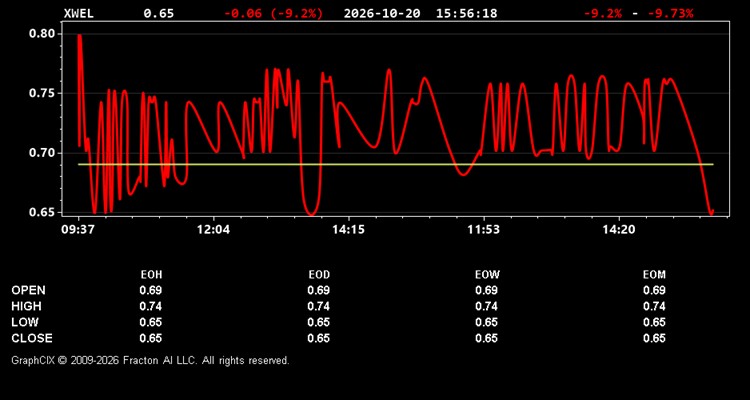Click the 0.80 price axis label
This screenshot has width=750, height=400.
(42, 34)
